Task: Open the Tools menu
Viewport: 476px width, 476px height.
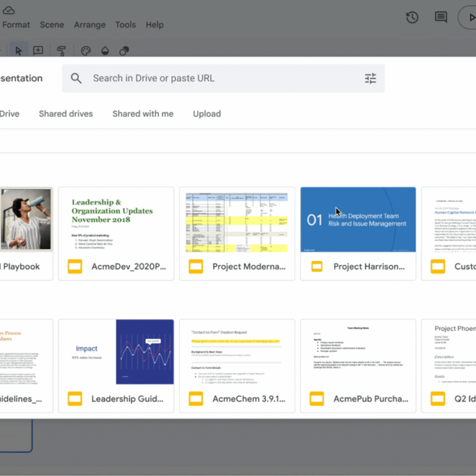Action: 126,25
